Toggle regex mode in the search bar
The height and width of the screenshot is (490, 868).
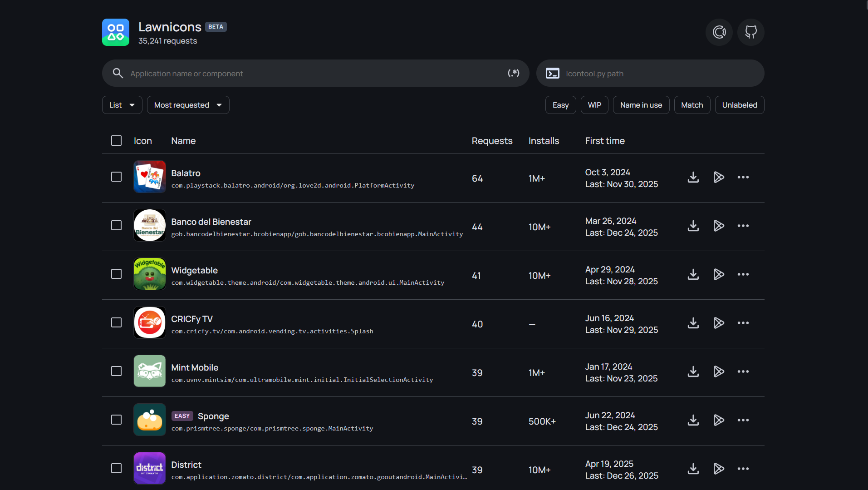point(513,73)
